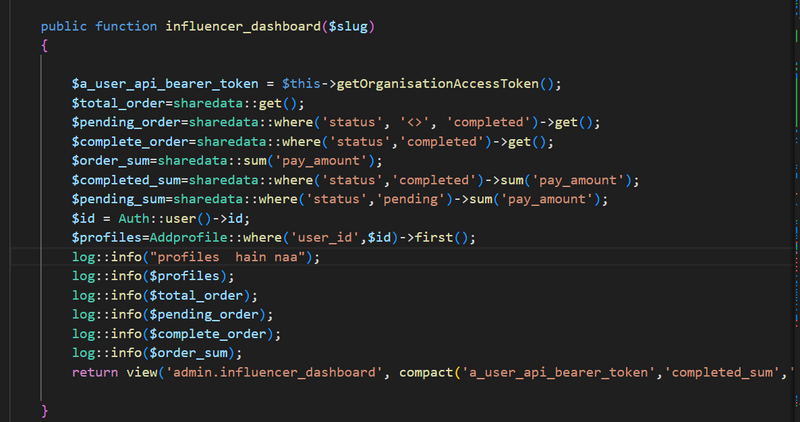Click the $this keyword
This screenshot has height=422, width=800.
point(301,83)
